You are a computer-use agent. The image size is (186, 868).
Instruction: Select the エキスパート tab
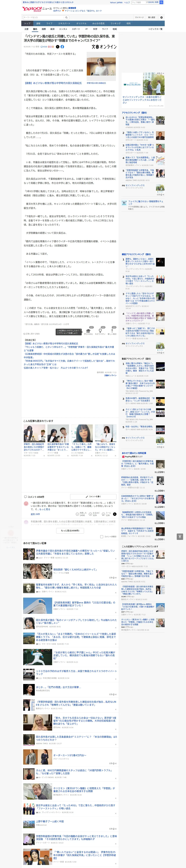tap(64, 23)
